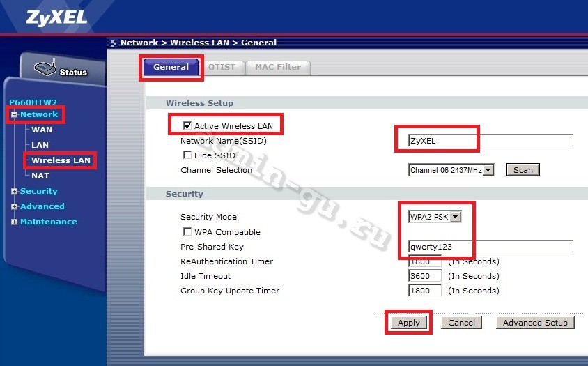Toggle the Active Wireless LAN checkbox
Screen dimensions: 588x366
(x=187, y=126)
